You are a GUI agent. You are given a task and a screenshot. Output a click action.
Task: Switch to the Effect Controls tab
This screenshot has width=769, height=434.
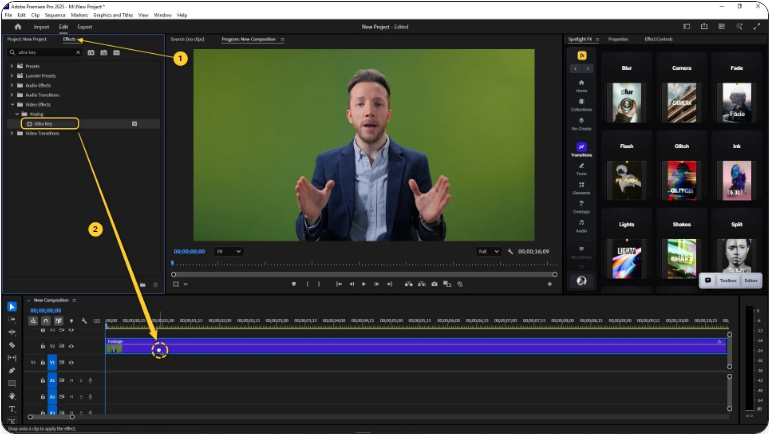[657, 39]
